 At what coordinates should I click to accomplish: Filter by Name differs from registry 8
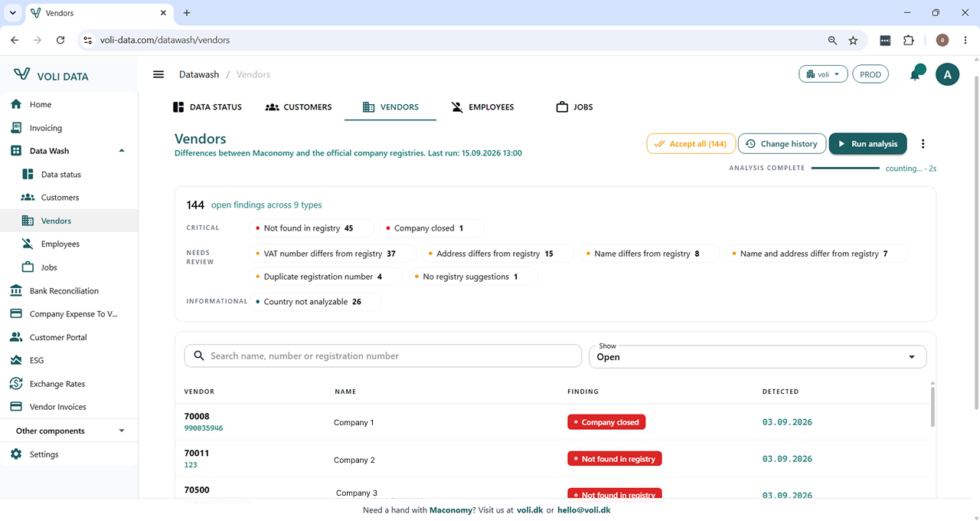(x=650, y=254)
